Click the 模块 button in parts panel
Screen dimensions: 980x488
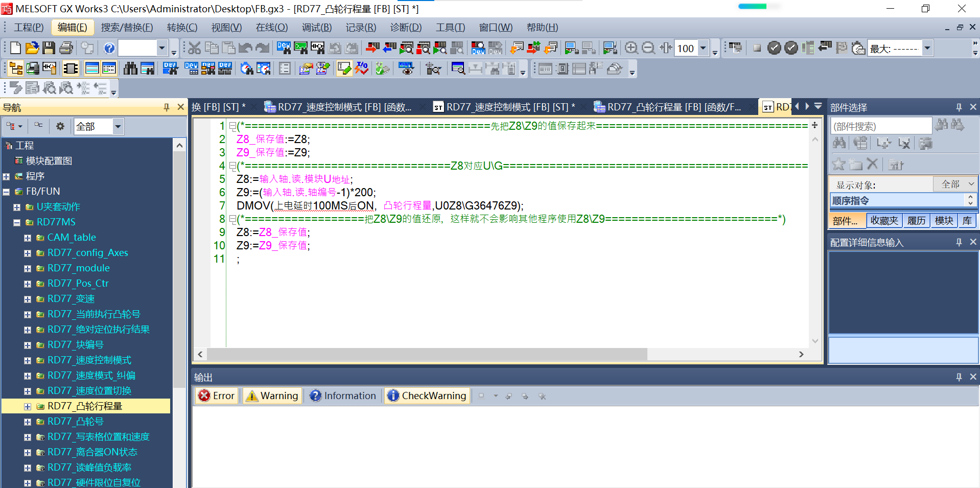click(943, 220)
